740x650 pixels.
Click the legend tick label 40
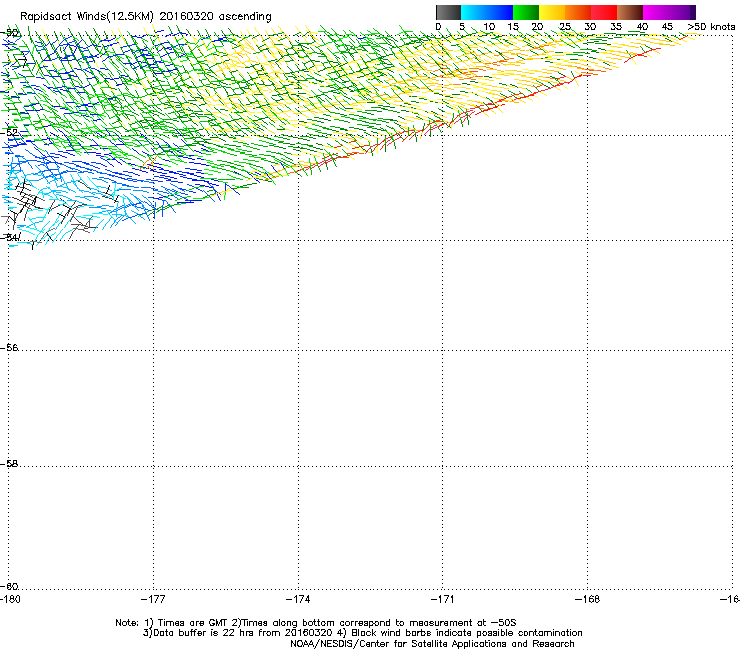coord(642,27)
